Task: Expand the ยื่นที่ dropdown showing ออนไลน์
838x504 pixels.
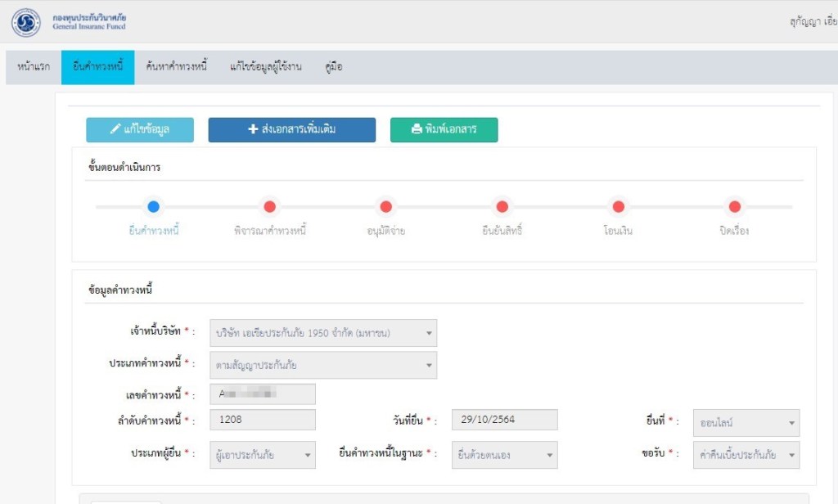Action: [746, 423]
